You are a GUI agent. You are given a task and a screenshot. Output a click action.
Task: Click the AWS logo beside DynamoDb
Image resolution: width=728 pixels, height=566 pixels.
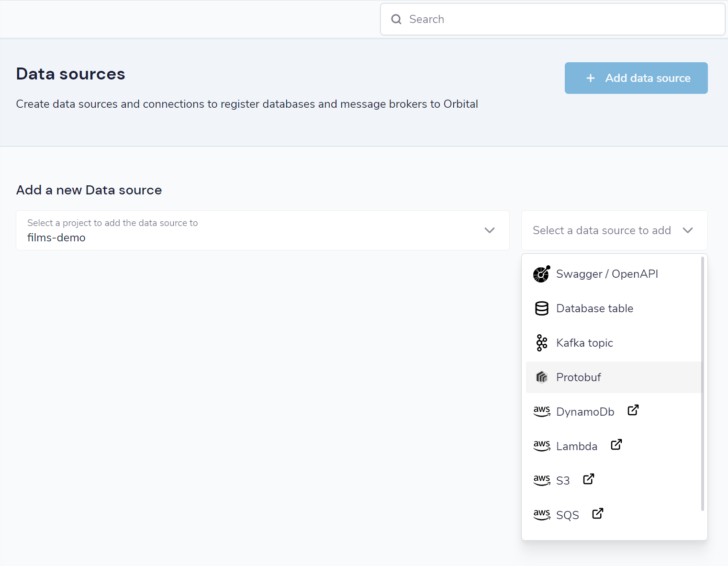541,411
